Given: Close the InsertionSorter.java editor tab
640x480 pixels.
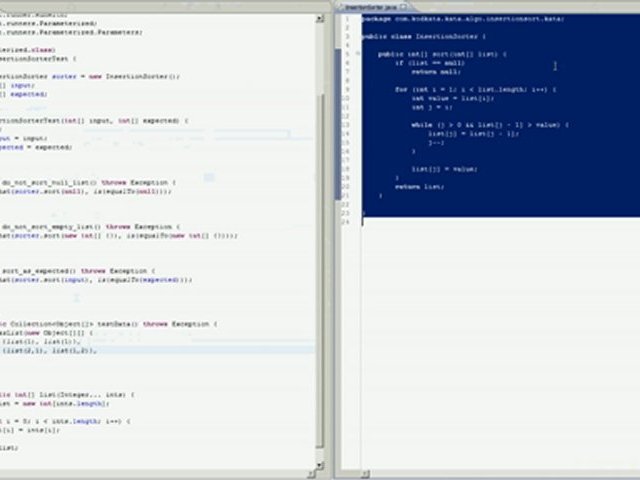Looking at the screenshot, I should pos(401,6).
